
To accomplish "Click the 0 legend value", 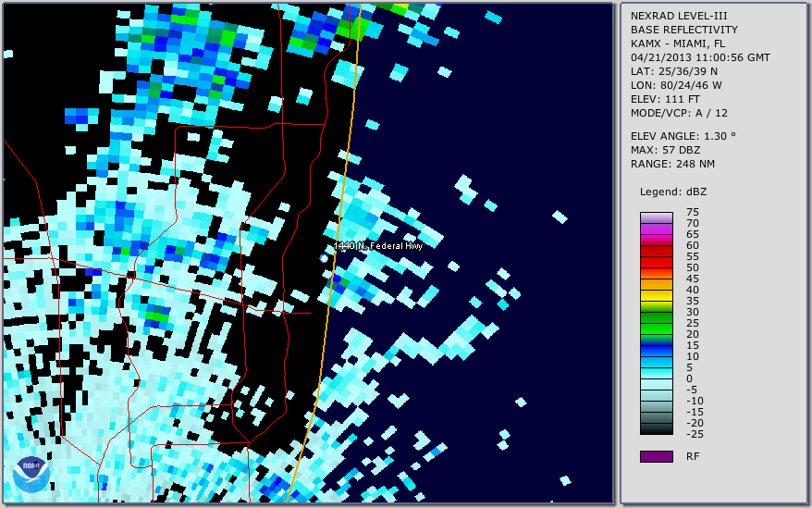I will [689, 379].
